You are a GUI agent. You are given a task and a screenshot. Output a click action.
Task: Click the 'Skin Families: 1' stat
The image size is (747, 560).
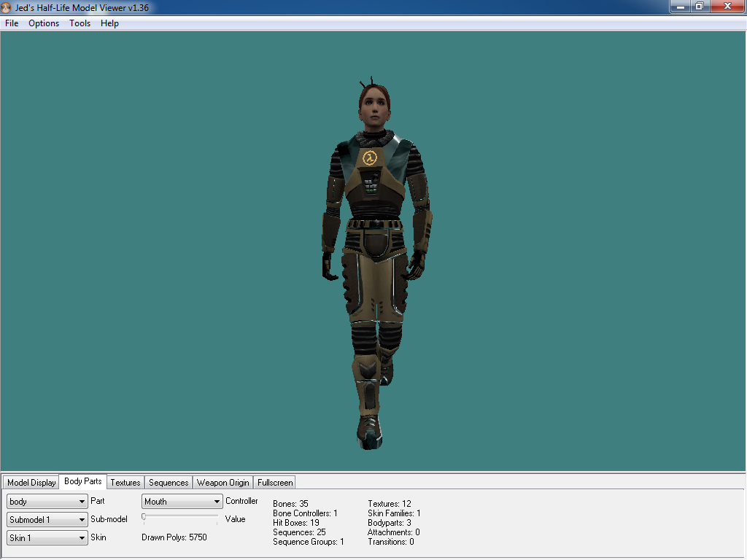click(x=394, y=513)
